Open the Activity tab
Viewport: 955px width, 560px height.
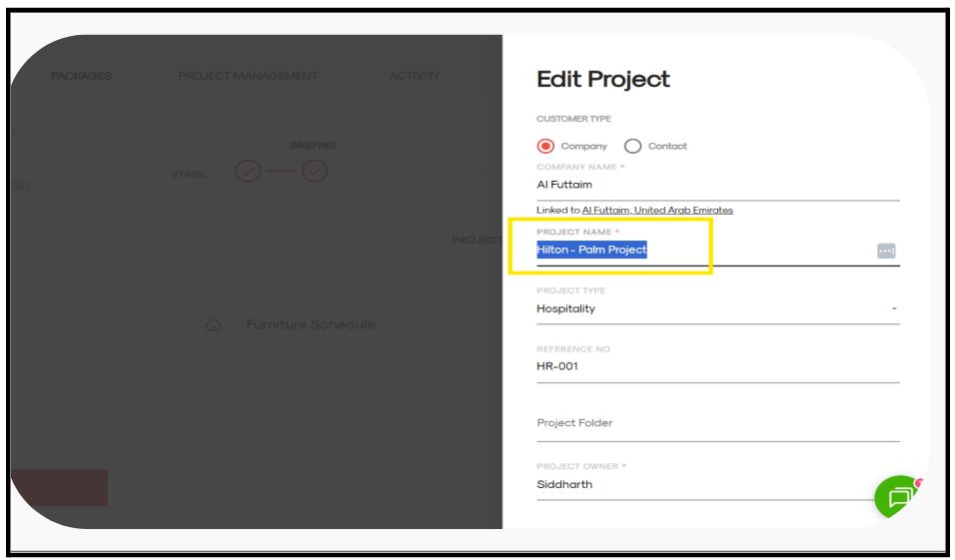[415, 76]
